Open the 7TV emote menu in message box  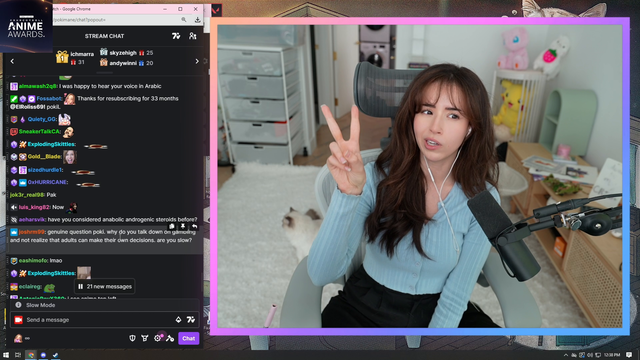click(191, 320)
